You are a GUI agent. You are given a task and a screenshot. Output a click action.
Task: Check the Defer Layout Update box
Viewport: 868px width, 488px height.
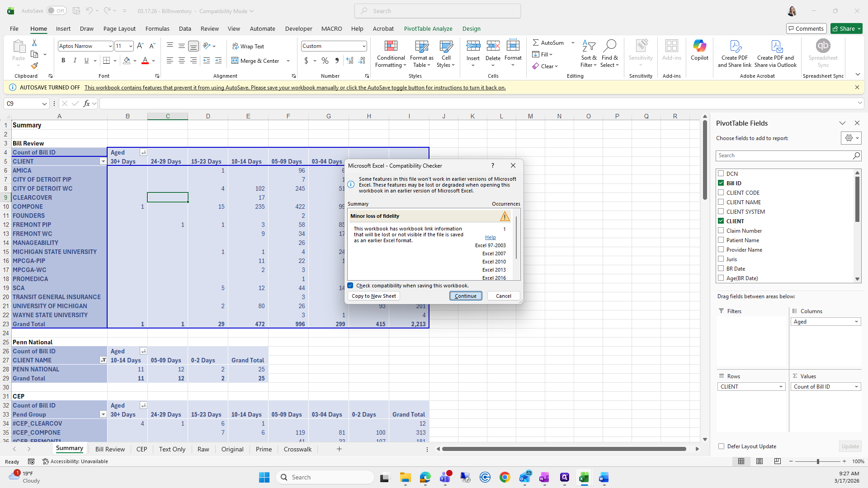tap(721, 446)
